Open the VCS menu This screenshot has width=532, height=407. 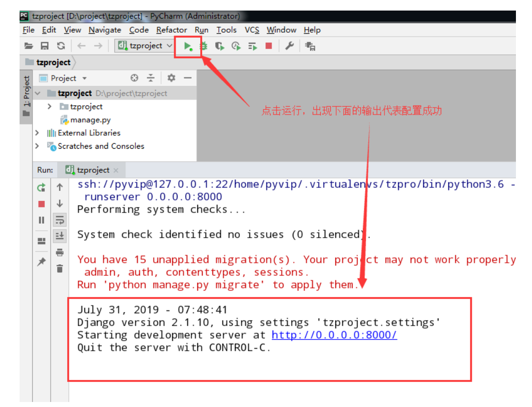252,30
